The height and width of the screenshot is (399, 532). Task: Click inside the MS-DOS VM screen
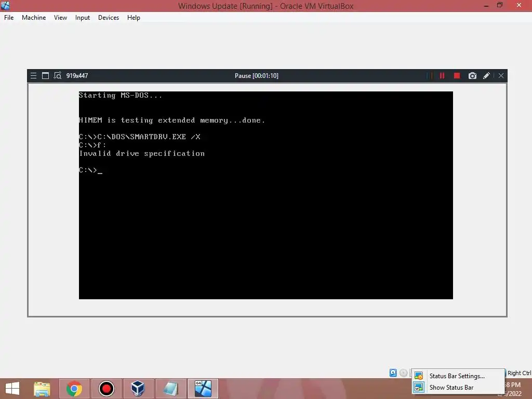click(x=265, y=195)
